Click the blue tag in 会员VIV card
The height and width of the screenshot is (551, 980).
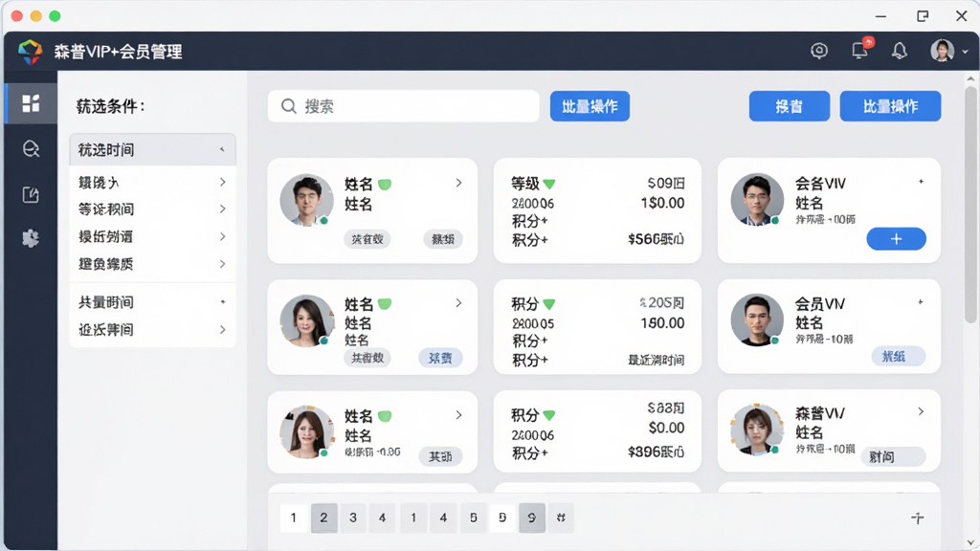point(898,357)
